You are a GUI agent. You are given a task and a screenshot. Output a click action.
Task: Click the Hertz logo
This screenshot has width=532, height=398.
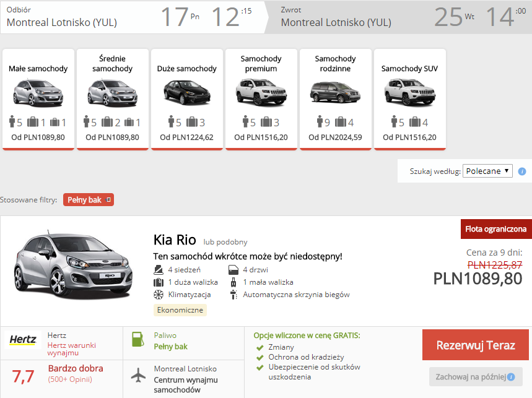[x=24, y=340]
